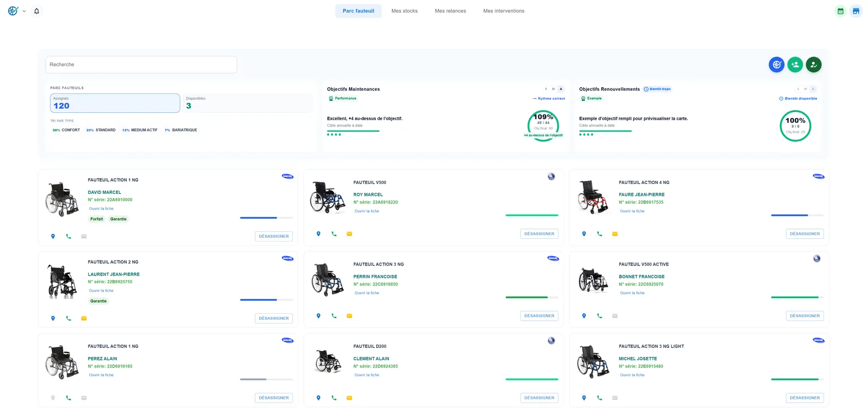
Task: Click envelope icon for CLEMENT ALAIN
Action: tap(349, 398)
